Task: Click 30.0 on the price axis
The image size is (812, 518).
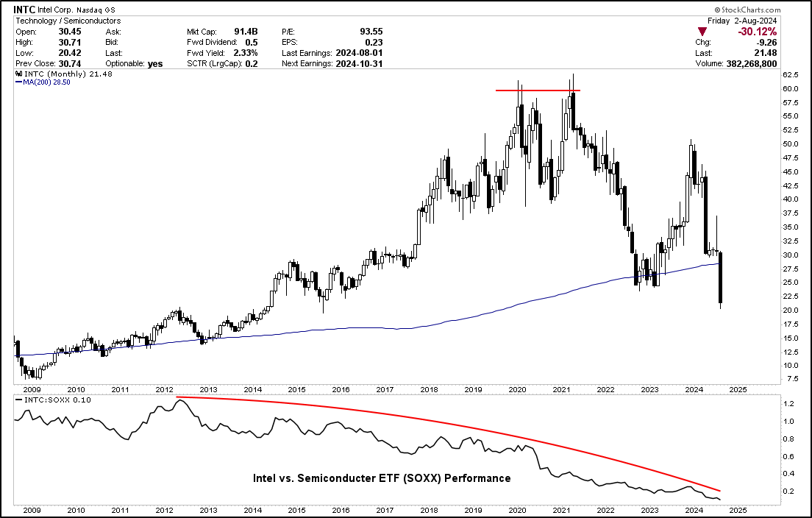Action: (x=790, y=255)
